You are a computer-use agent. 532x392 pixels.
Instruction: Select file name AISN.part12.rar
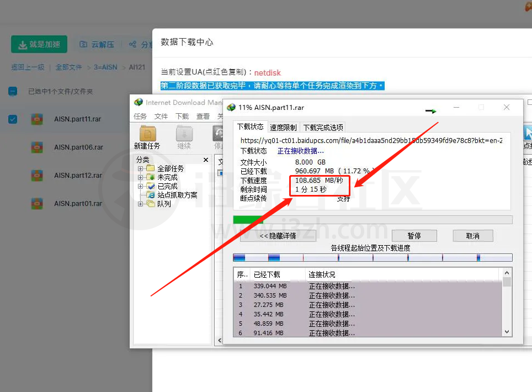pyautogui.click(x=78, y=176)
